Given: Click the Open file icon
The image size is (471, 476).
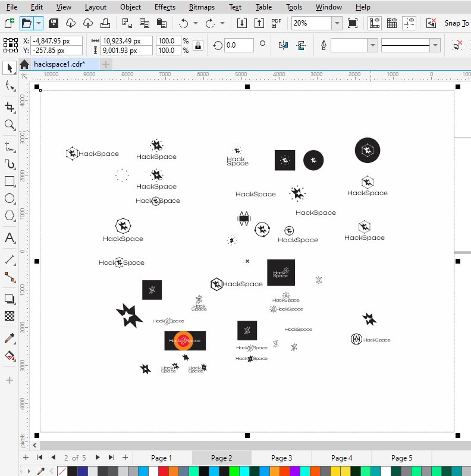Looking at the screenshot, I should coord(26,23).
